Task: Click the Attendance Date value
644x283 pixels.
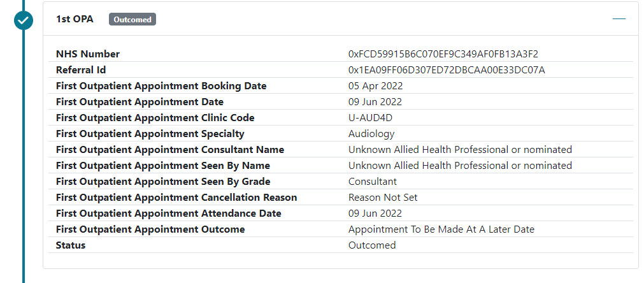Action: click(375, 214)
